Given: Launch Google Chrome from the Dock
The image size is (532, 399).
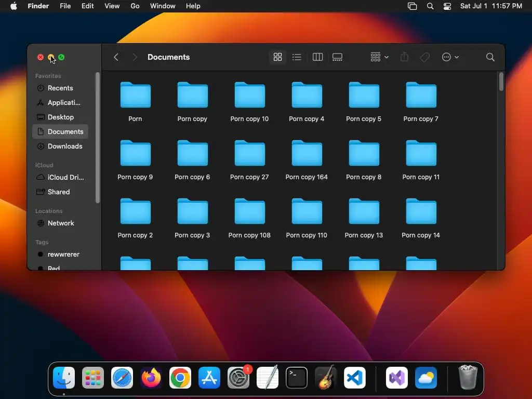Looking at the screenshot, I should (x=180, y=378).
